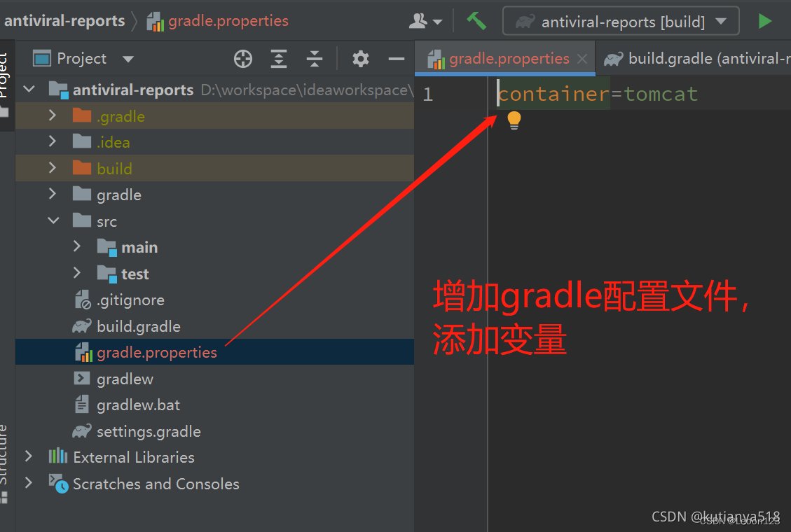
Task: Click the gradle.properties file icon in tree
Action: coord(84,352)
